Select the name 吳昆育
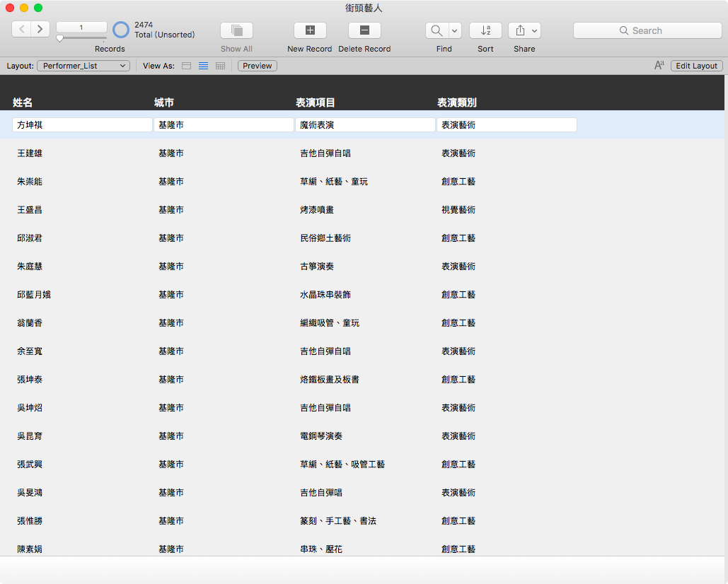Screen dimensions: 728x584 30,436
